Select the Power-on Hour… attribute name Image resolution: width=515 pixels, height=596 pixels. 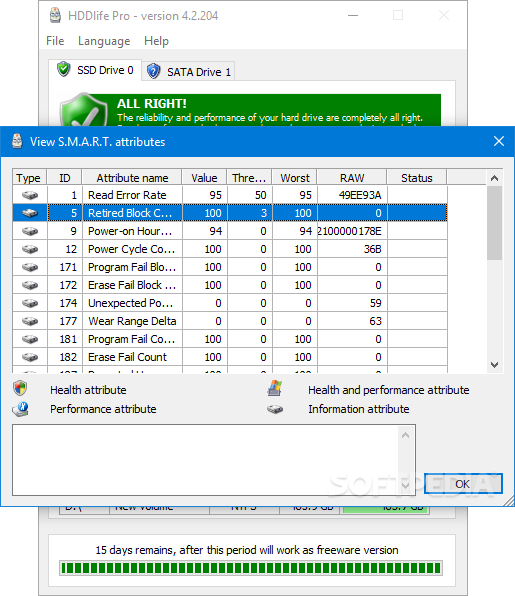click(x=130, y=231)
